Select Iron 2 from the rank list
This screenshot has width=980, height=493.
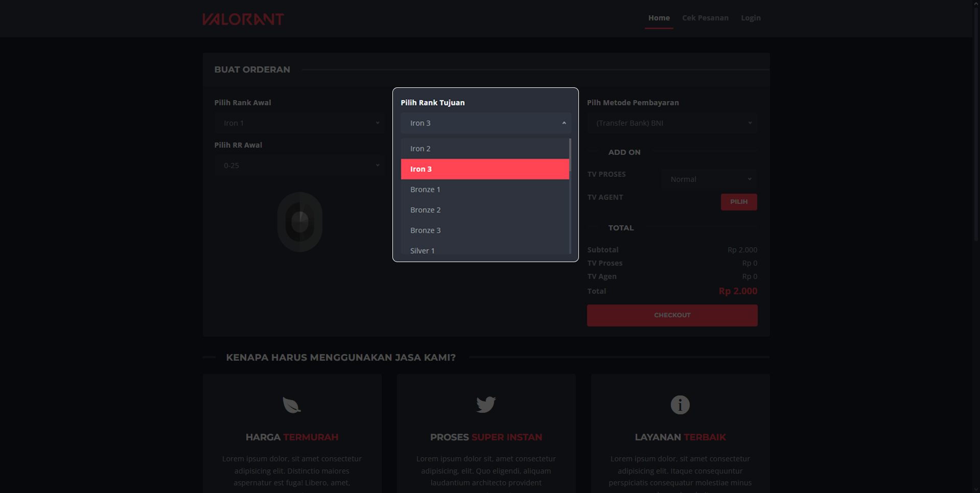point(485,149)
